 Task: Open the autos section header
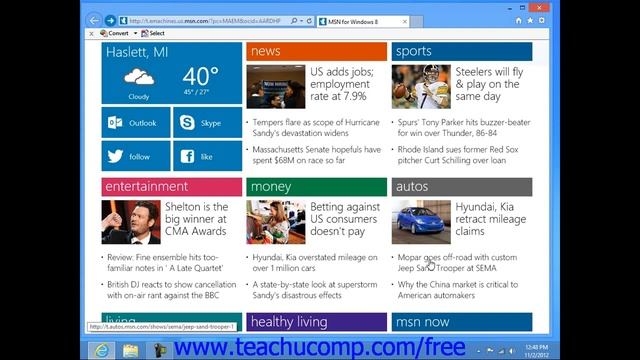click(462, 187)
